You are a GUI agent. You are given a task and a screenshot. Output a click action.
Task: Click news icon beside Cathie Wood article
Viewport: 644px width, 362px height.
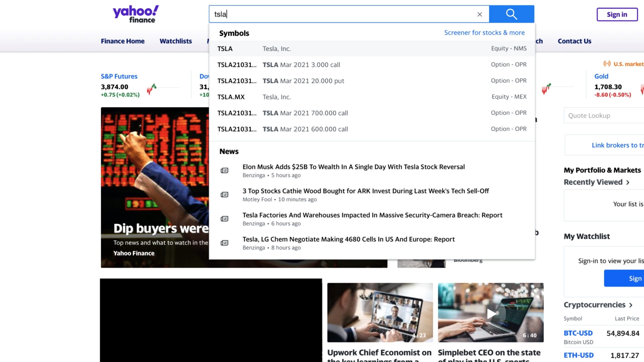pos(224,195)
